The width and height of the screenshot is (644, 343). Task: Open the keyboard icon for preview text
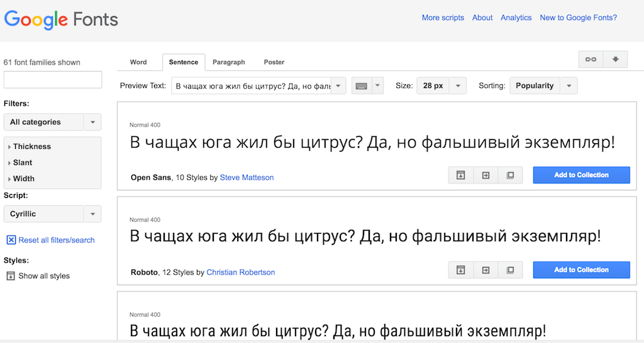click(361, 86)
